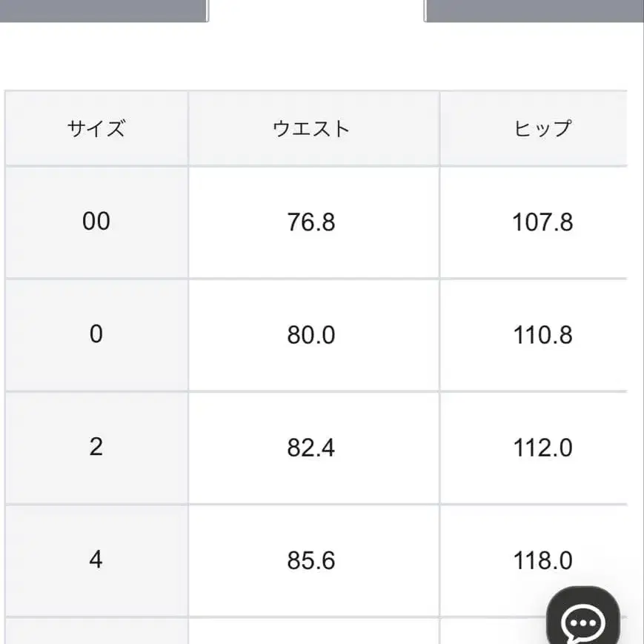Image resolution: width=644 pixels, height=644 pixels.
Task: Click size 2 row label
Action: click(x=96, y=448)
